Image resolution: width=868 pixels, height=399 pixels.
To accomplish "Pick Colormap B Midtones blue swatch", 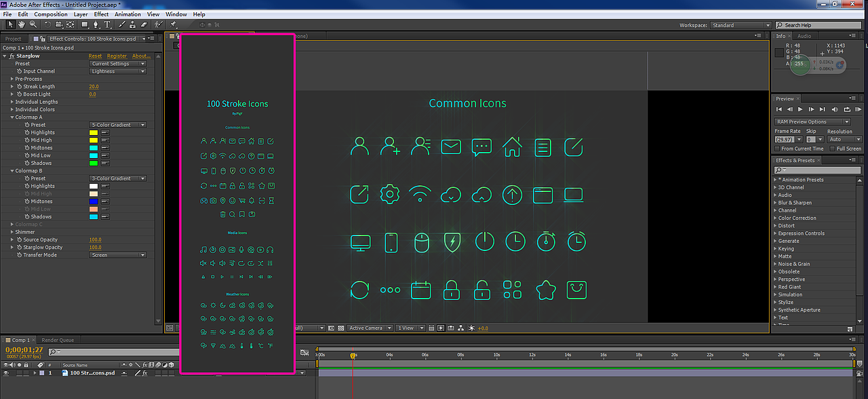I will point(94,202).
